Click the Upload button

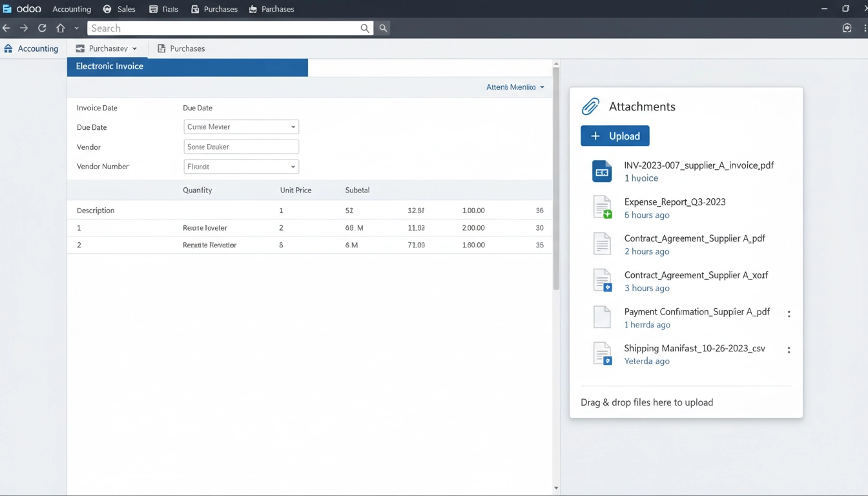(615, 136)
